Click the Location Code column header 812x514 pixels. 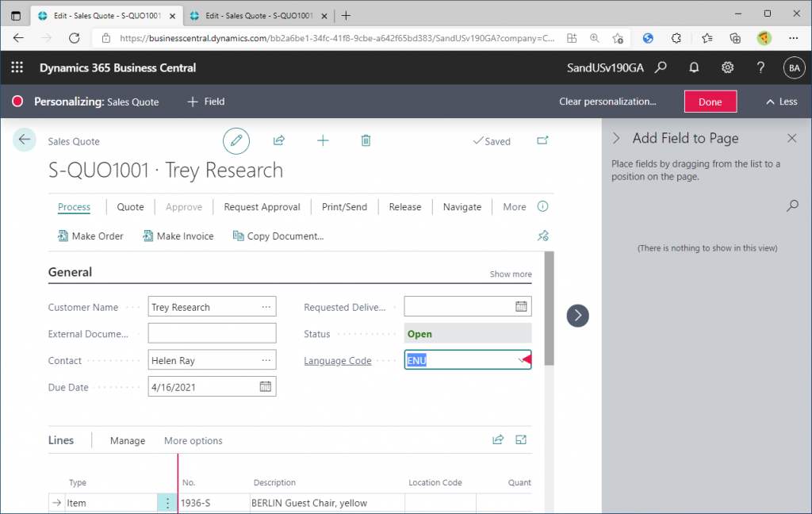[x=435, y=482]
